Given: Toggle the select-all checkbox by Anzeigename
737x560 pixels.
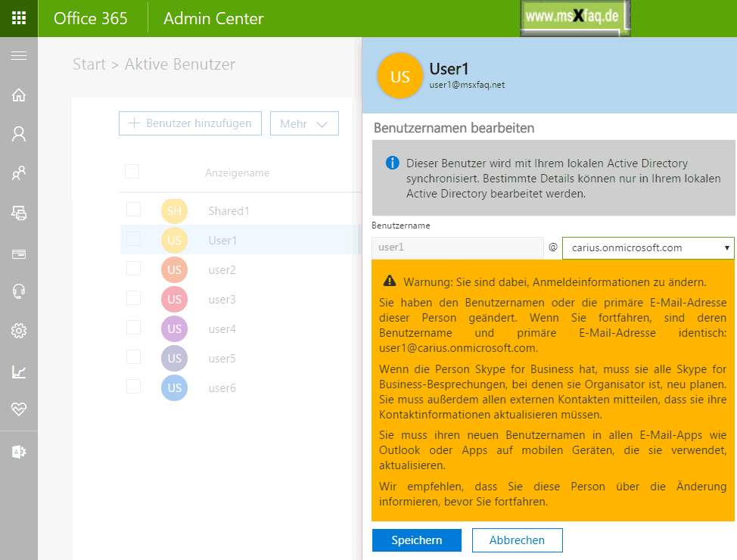Looking at the screenshot, I should (x=132, y=172).
